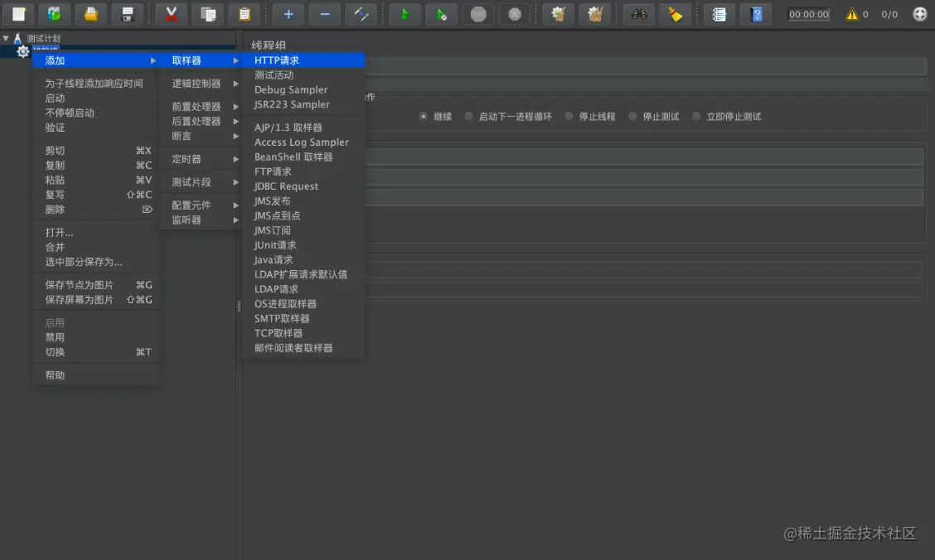Click 验证 in context menu
This screenshot has width=935, height=560.
[96, 128]
